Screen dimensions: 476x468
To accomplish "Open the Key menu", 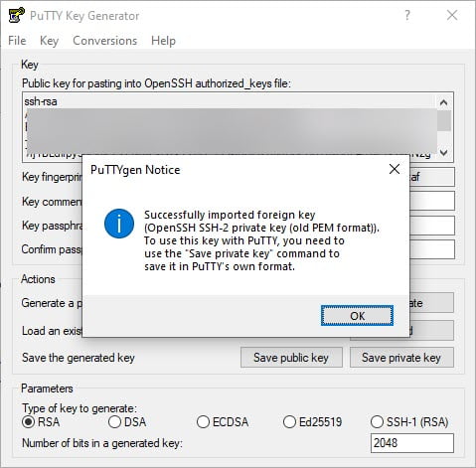I will pyautogui.click(x=49, y=41).
